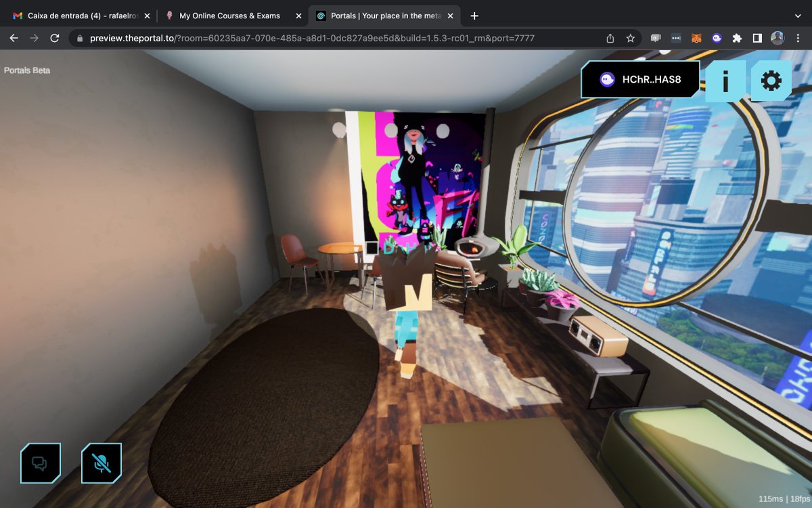The height and width of the screenshot is (508, 812).
Task: Open the three-dots password extension
Action: pyautogui.click(x=676, y=39)
